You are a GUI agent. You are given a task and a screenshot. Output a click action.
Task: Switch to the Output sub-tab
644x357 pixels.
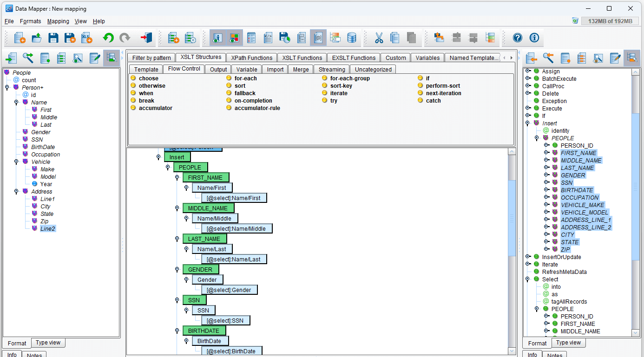click(x=218, y=69)
